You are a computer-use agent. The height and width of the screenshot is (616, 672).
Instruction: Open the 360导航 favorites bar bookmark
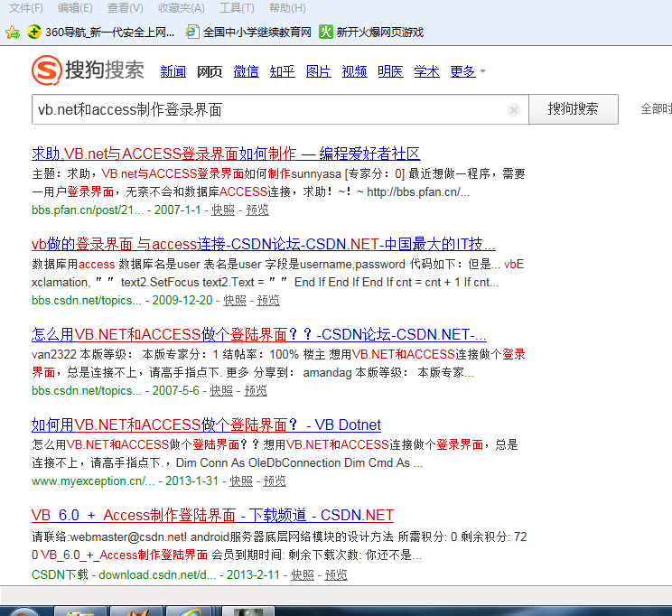click(x=101, y=33)
